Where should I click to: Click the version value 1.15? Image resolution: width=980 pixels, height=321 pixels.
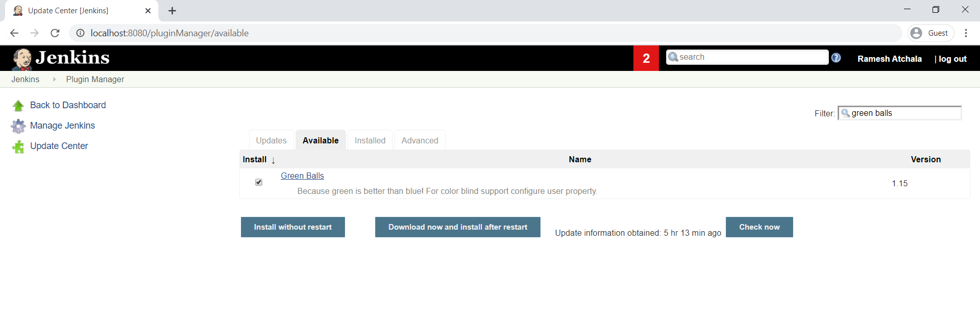coord(900,183)
